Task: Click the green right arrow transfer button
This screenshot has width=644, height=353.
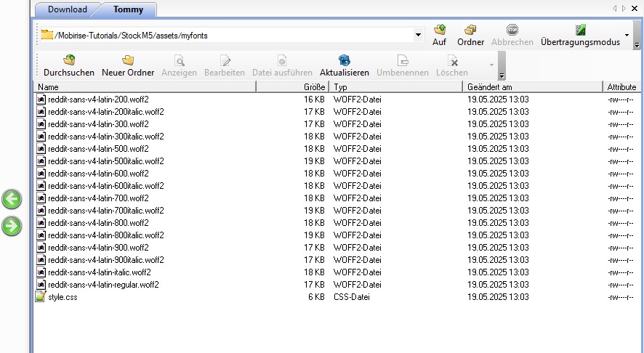Action: (12, 226)
